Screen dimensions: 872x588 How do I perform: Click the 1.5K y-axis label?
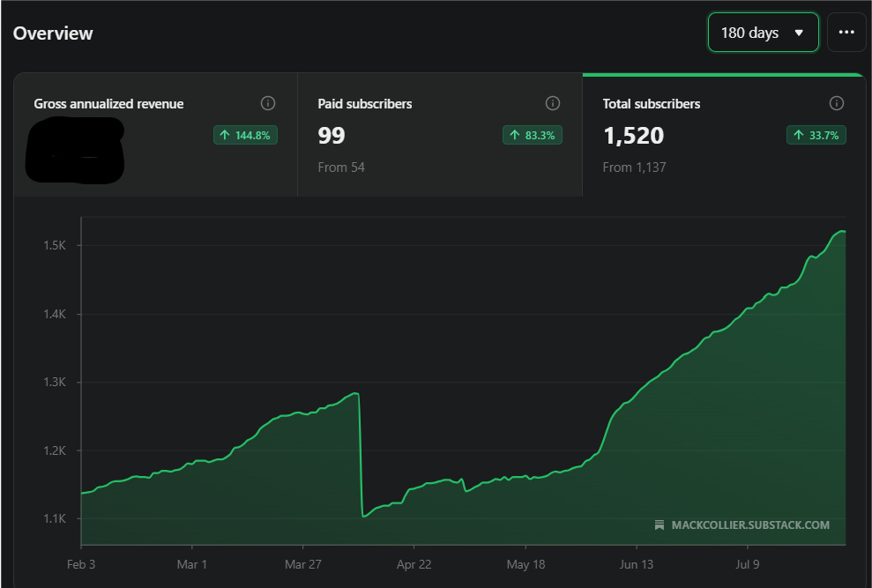click(55, 245)
